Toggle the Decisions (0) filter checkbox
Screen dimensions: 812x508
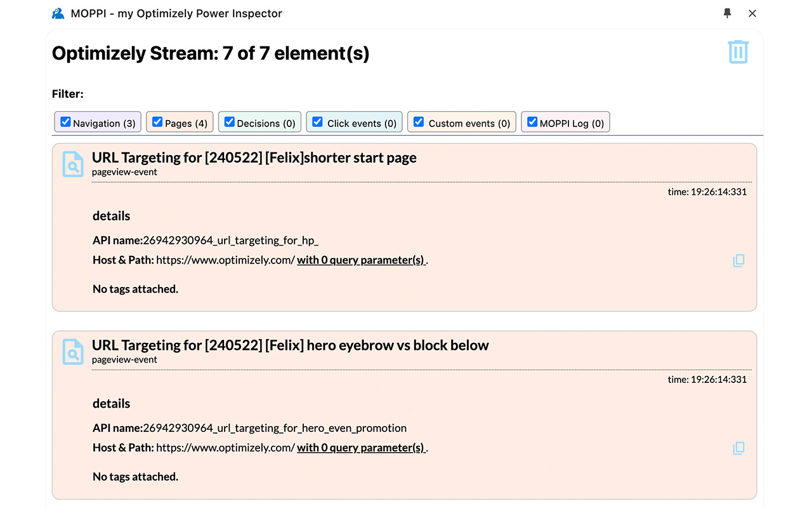(230, 122)
